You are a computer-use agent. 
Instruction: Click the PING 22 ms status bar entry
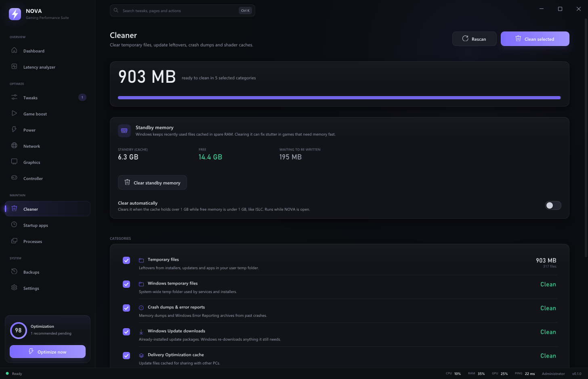[525, 373]
